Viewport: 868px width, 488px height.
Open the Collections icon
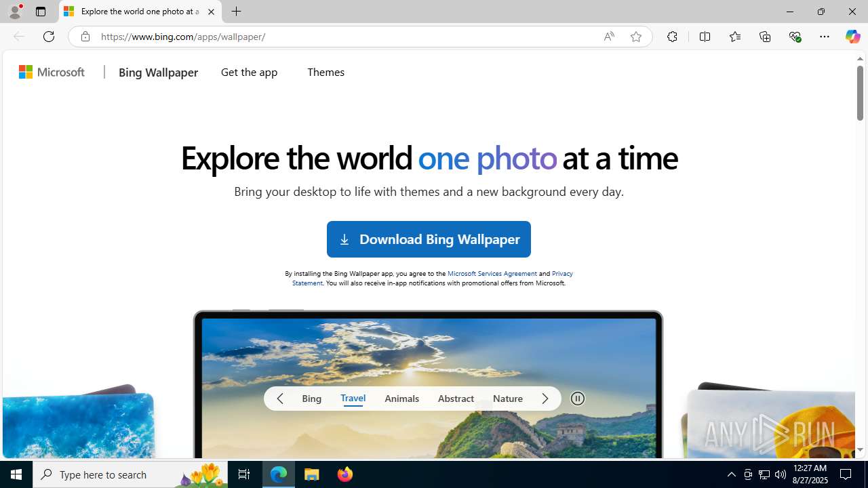(765, 37)
